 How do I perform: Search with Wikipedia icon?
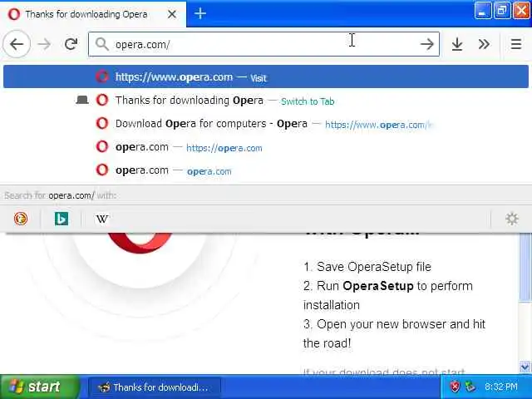tap(102, 219)
